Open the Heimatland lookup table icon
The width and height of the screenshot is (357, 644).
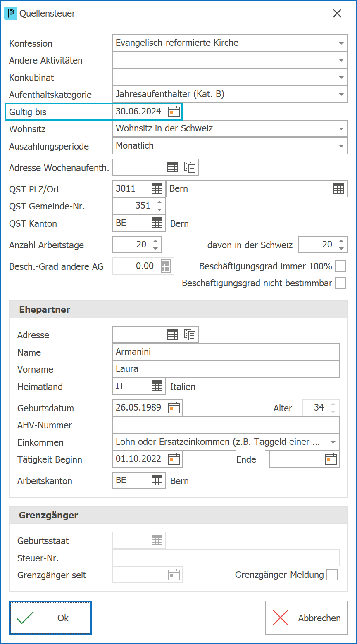pos(157,386)
